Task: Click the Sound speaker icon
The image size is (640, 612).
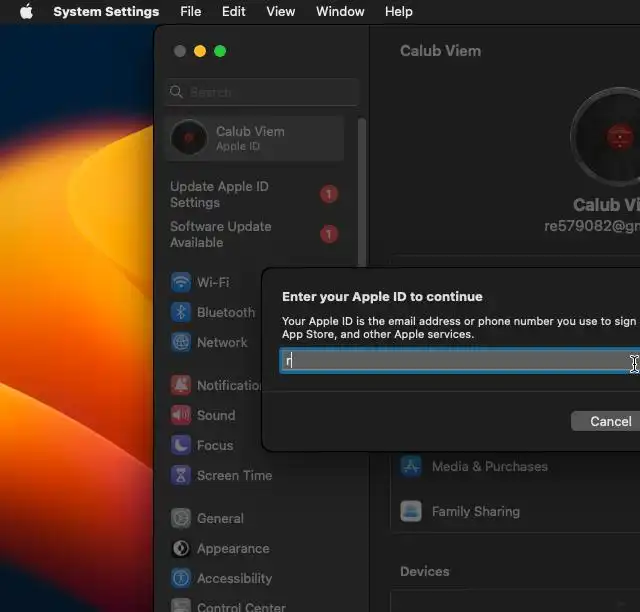Action: [181, 415]
